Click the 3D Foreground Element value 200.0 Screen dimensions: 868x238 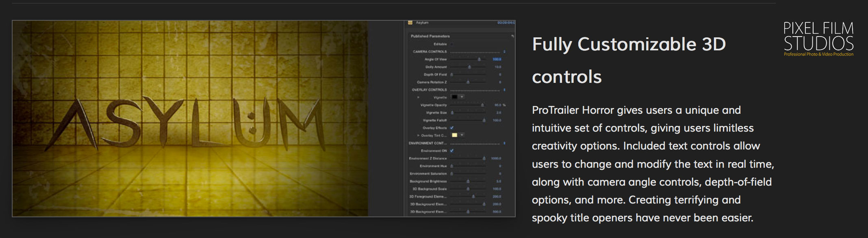tap(497, 197)
